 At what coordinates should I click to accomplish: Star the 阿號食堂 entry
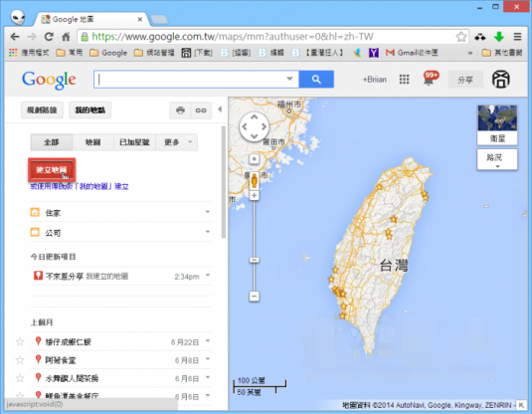click(20, 359)
